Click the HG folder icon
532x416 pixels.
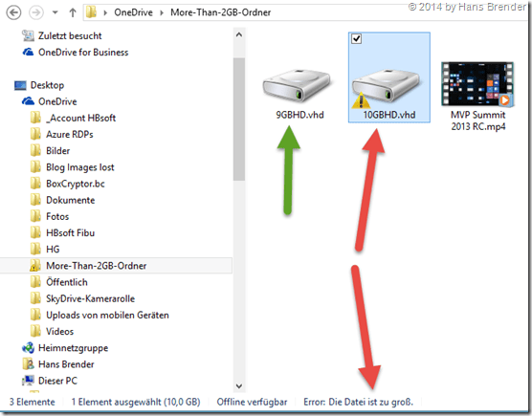(35, 250)
